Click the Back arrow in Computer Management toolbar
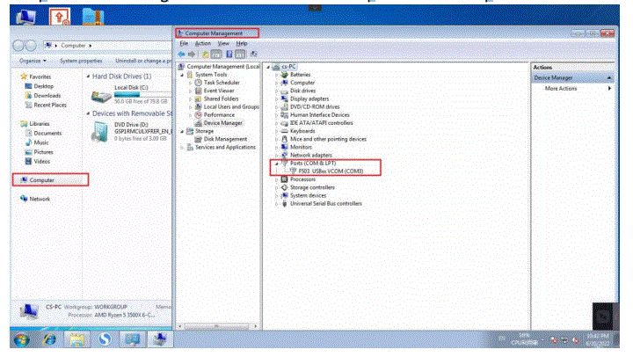This screenshot has width=633, height=364. coord(181,55)
